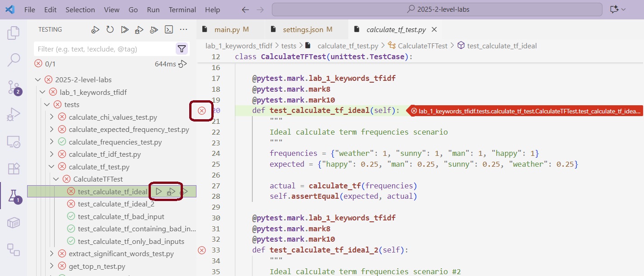This screenshot has height=276, width=644.
Task: Open More Actions in the Testing toolbar
Action: [x=183, y=29]
